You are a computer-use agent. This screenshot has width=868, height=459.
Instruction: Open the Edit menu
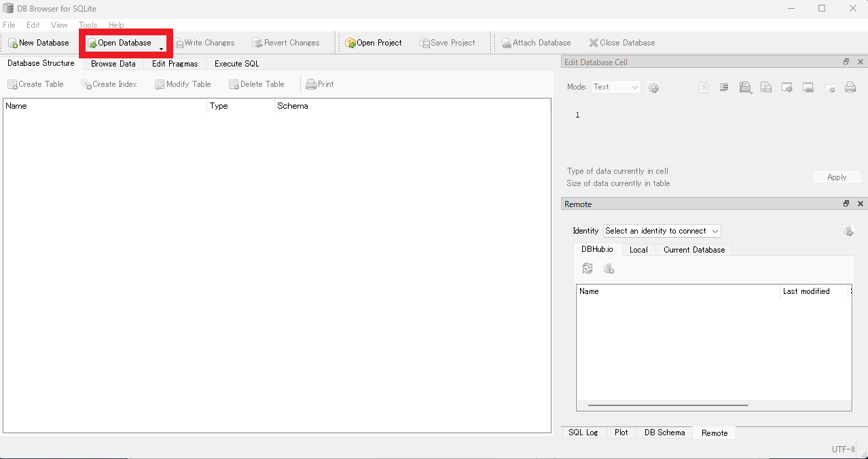33,25
